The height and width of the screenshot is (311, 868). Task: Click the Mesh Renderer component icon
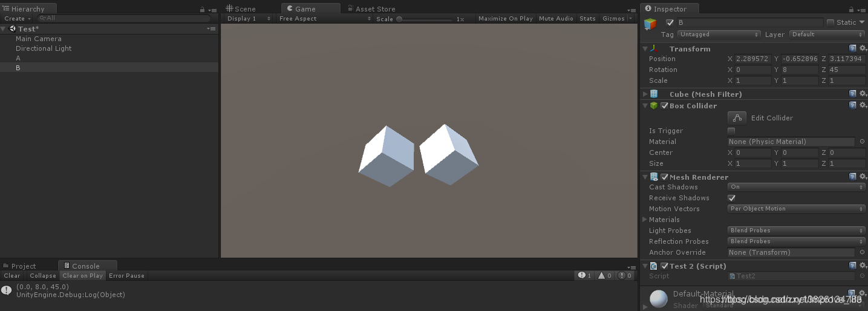point(654,177)
